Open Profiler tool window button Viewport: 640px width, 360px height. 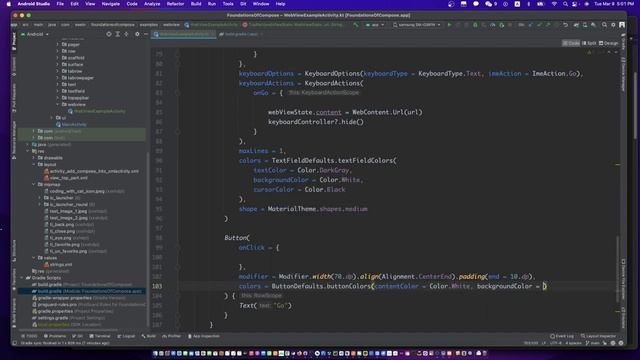[171, 336]
